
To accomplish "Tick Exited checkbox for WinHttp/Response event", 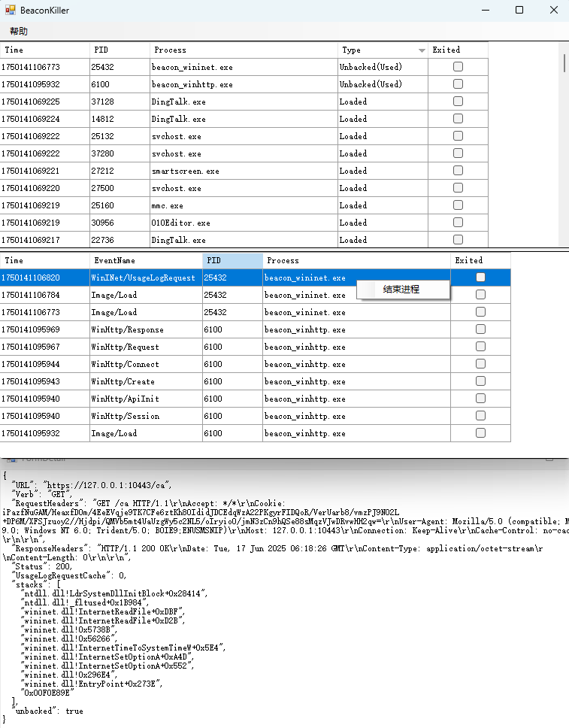I will 480,329.
